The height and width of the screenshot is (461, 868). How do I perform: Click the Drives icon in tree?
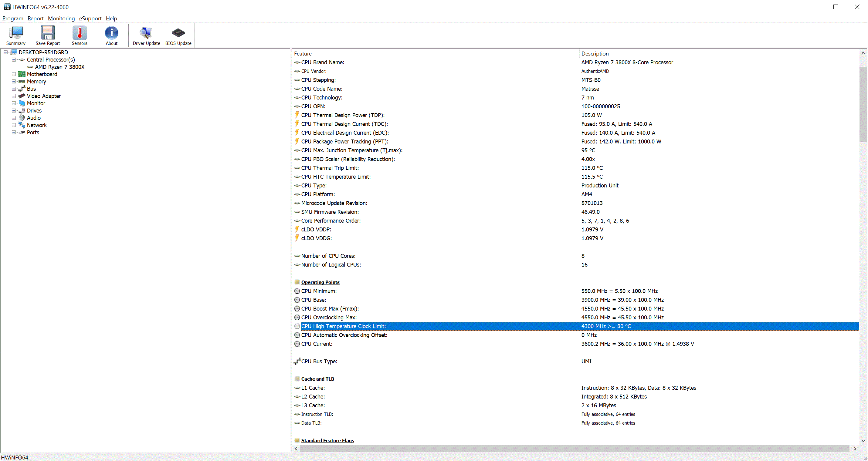tap(22, 110)
